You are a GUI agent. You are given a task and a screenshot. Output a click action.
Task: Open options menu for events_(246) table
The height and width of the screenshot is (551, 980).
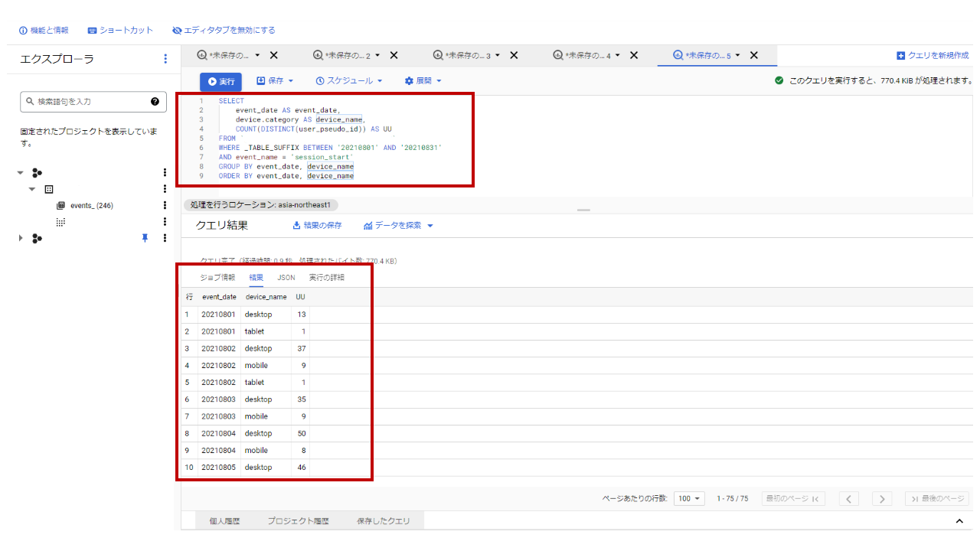165,205
